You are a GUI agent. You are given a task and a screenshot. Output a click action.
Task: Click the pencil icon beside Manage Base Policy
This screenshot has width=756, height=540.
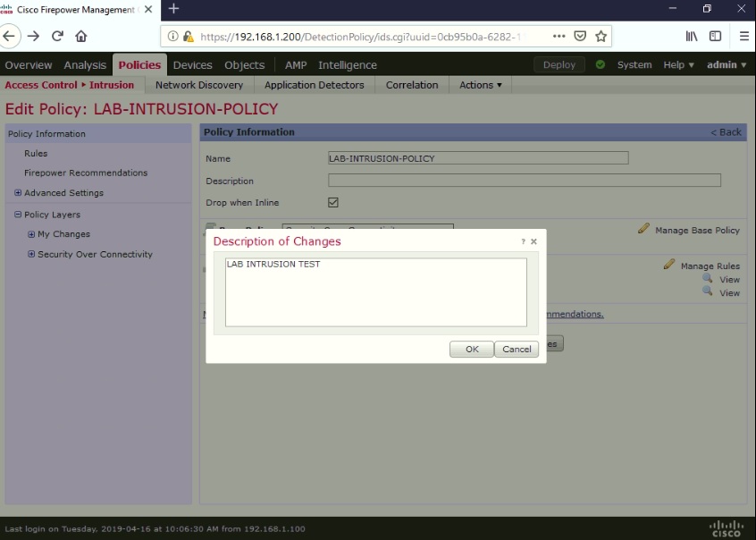point(642,230)
